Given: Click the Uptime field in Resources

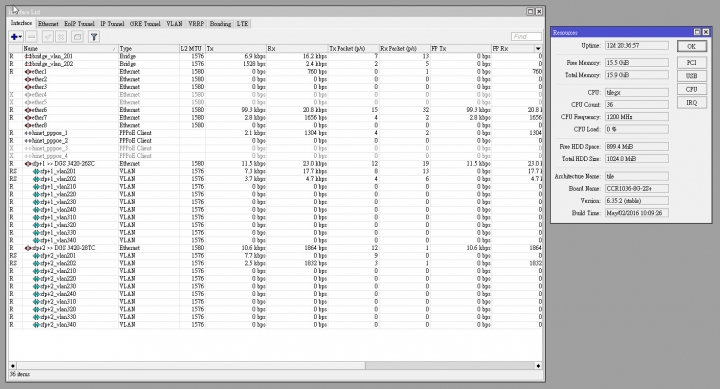Looking at the screenshot, I should point(636,45).
